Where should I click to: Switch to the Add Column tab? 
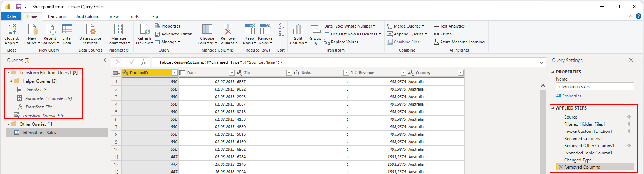click(x=88, y=16)
